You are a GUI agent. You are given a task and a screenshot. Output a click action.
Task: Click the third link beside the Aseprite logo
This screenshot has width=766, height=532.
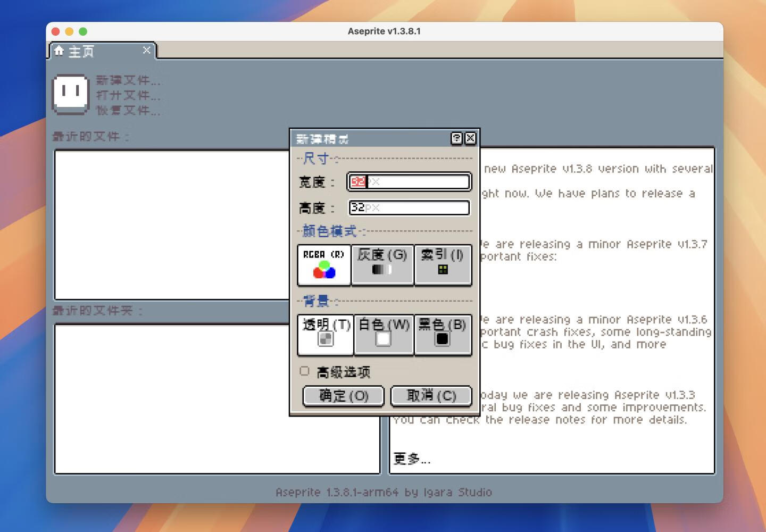(128, 110)
